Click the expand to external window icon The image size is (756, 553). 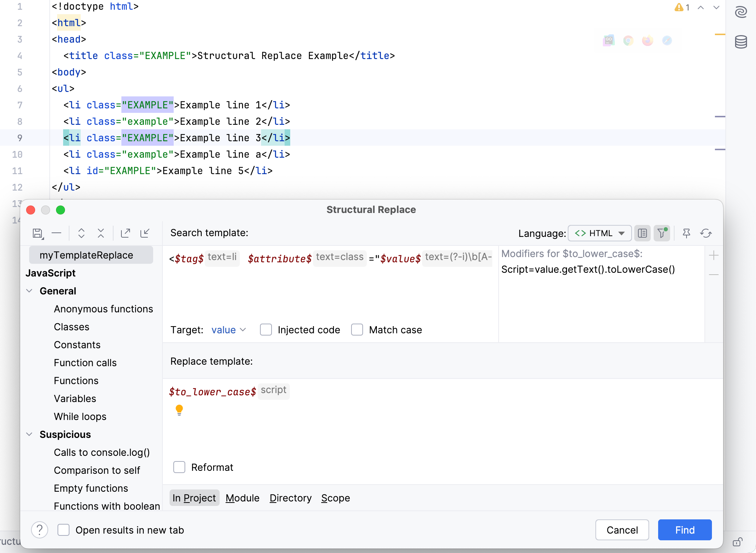(126, 233)
